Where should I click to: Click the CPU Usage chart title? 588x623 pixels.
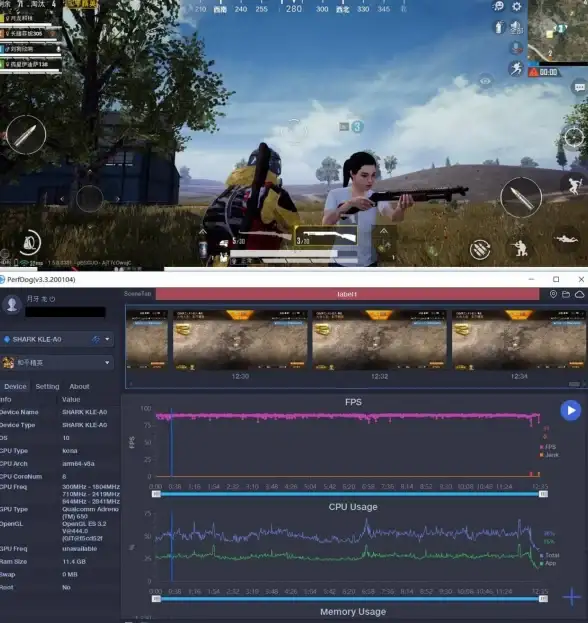click(x=353, y=507)
